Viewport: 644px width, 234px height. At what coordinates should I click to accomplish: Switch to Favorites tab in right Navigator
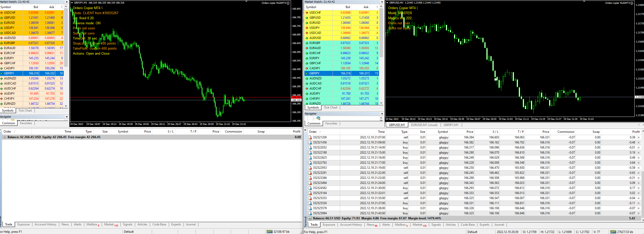[x=331, y=123]
